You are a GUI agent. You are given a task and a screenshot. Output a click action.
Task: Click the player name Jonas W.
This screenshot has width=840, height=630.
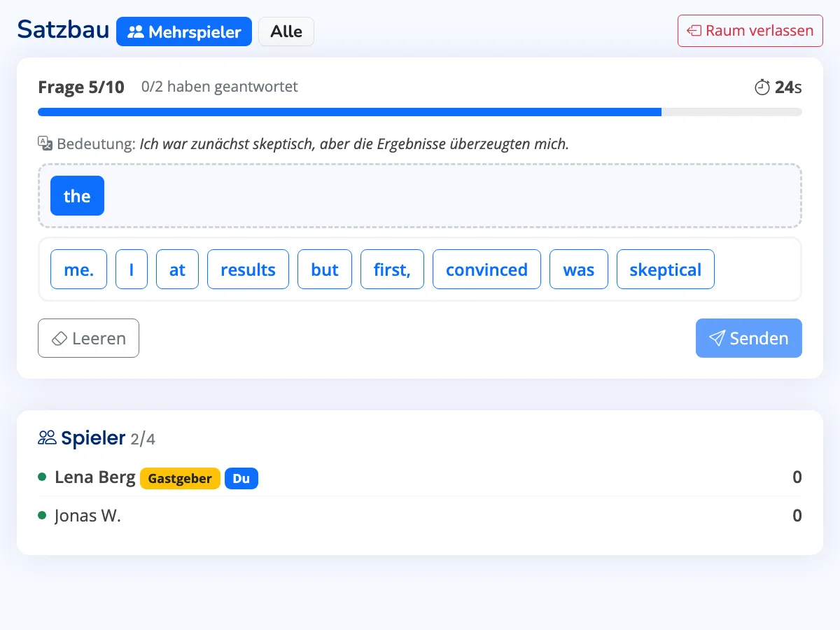pyautogui.click(x=88, y=517)
